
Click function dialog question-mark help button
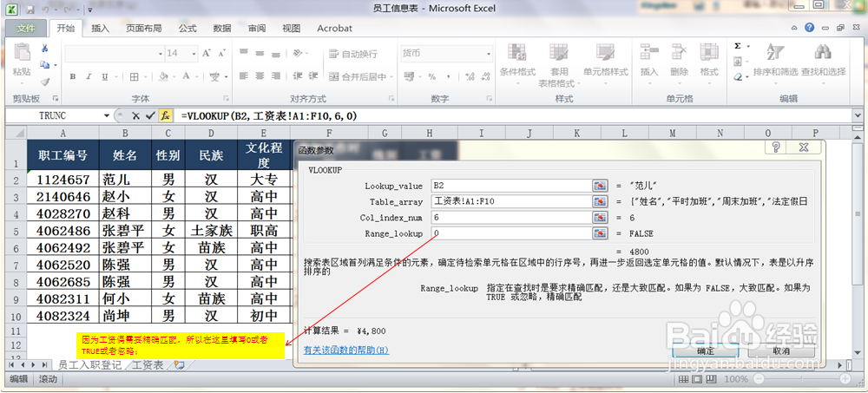click(x=776, y=147)
